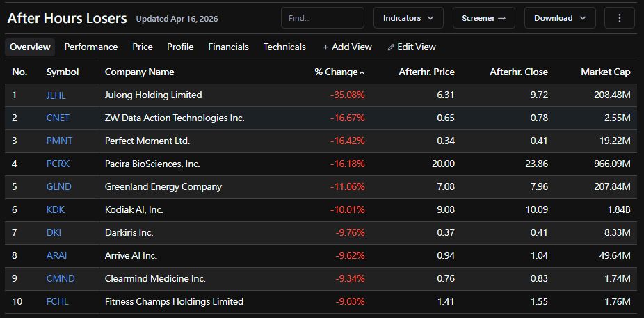This screenshot has width=644, height=318.
Task: Click the plus Add View button
Action: [x=347, y=47]
